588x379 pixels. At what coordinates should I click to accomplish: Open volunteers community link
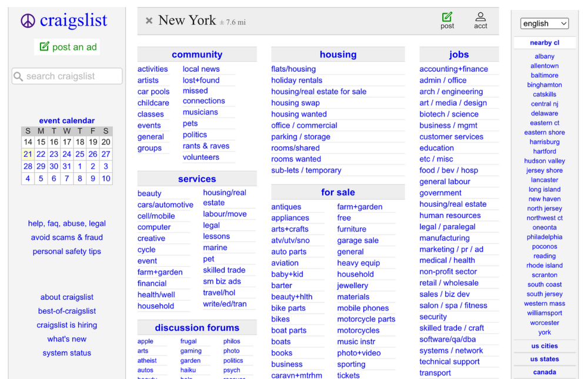click(201, 157)
